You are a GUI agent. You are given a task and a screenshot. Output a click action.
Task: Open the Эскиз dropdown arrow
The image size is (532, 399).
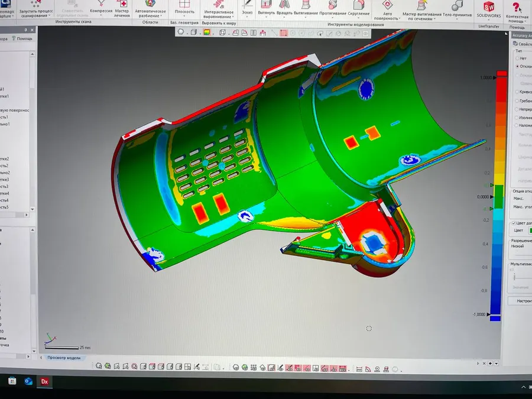pos(247,17)
